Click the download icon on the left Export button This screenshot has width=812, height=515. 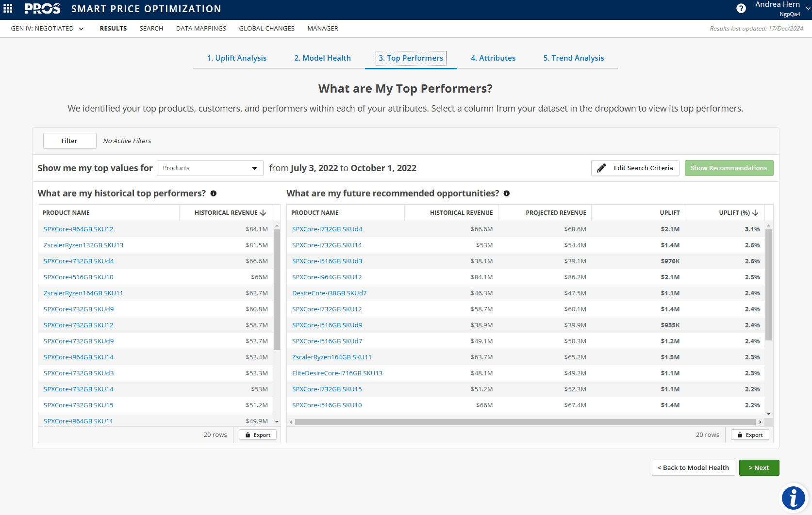point(247,435)
